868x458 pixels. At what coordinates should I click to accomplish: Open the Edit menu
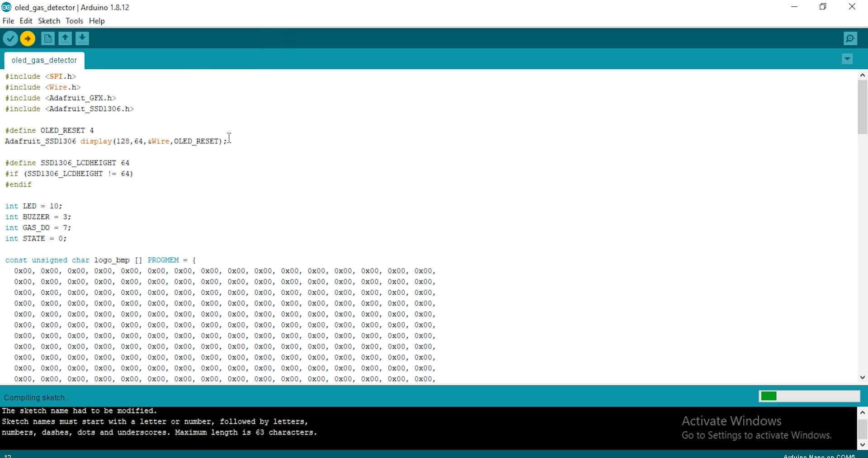(26, 21)
